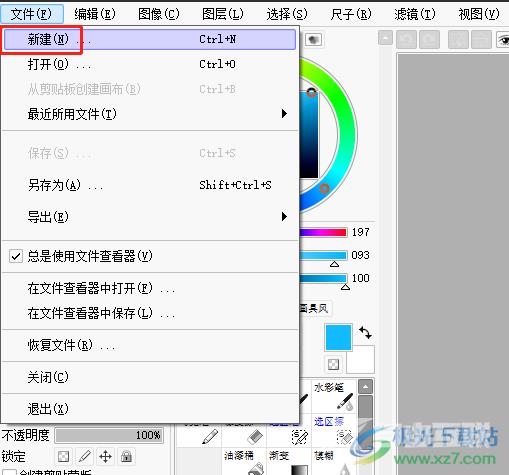
Task: Choose 打开(O) from the File menu
Action: coord(150,64)
